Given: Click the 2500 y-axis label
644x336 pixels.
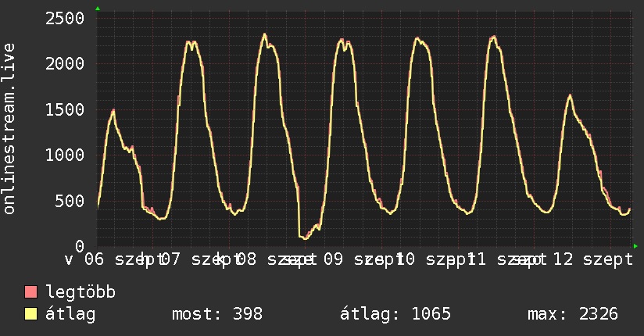Looking at the screenshot, I should click(x=65, y=18).
